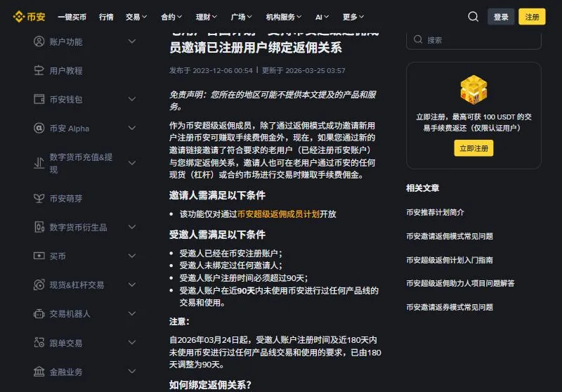This screenshot has height=392, width=562.
Task: Click the 受邀人需满足以下条件 heading
Action: [217, 235]
